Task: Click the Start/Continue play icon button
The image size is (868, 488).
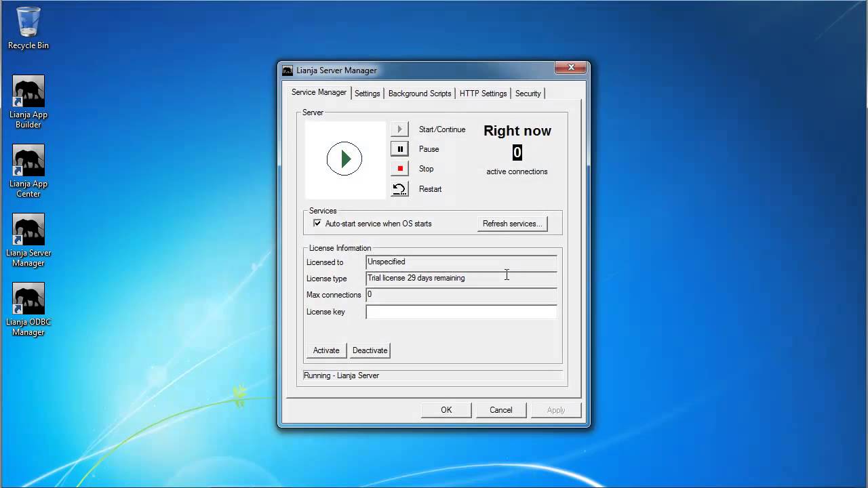Action: click(x=399, y=129)
